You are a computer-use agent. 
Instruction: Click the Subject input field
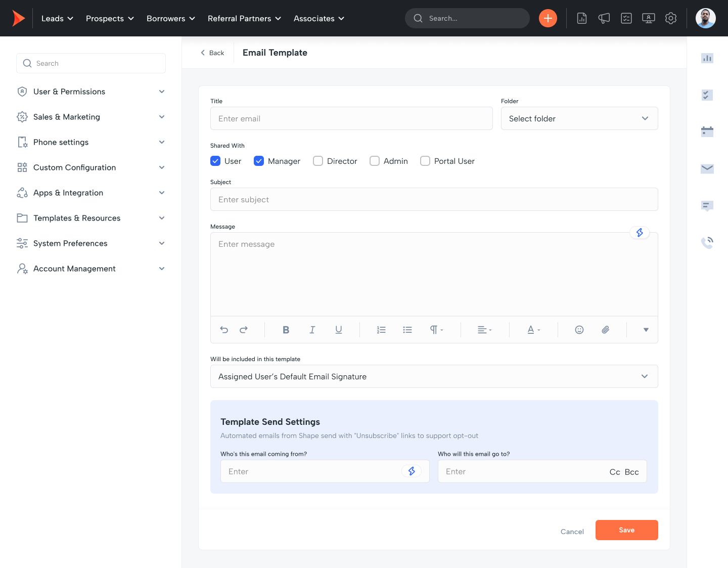(434, 199)
